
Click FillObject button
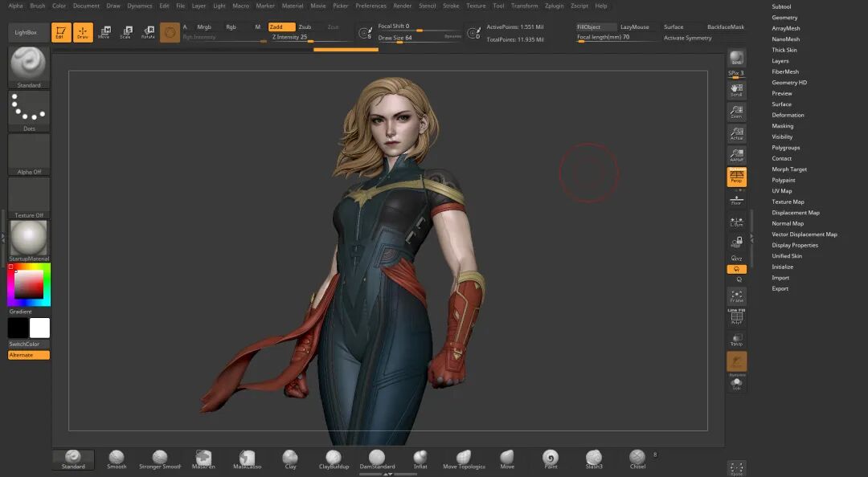tap(595, 26)
